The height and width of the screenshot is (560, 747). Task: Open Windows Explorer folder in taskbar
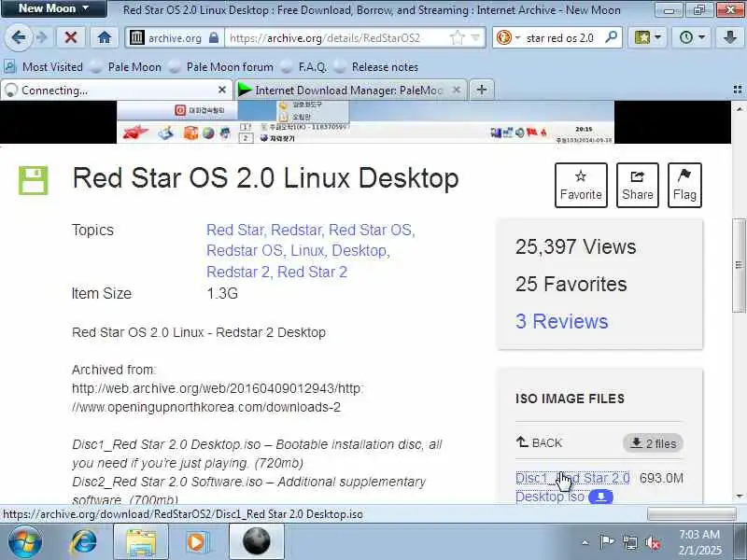click(x=141, y=542)
